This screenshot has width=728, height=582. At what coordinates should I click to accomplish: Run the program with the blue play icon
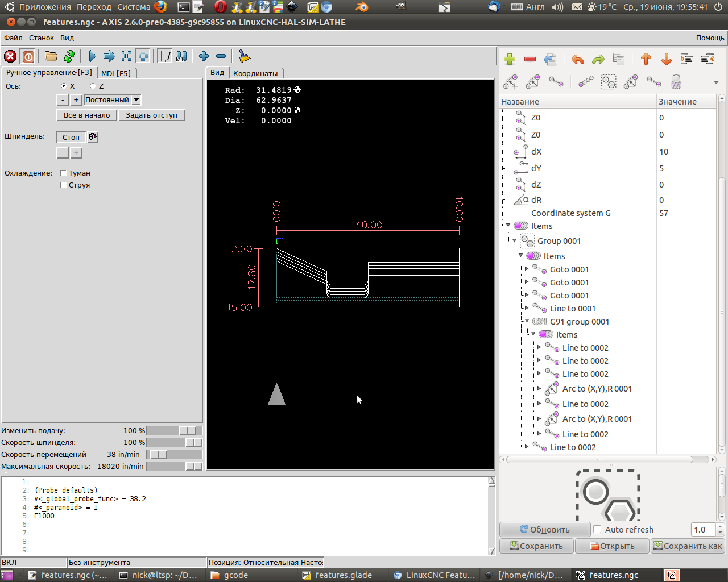click(x=92, y=56)
